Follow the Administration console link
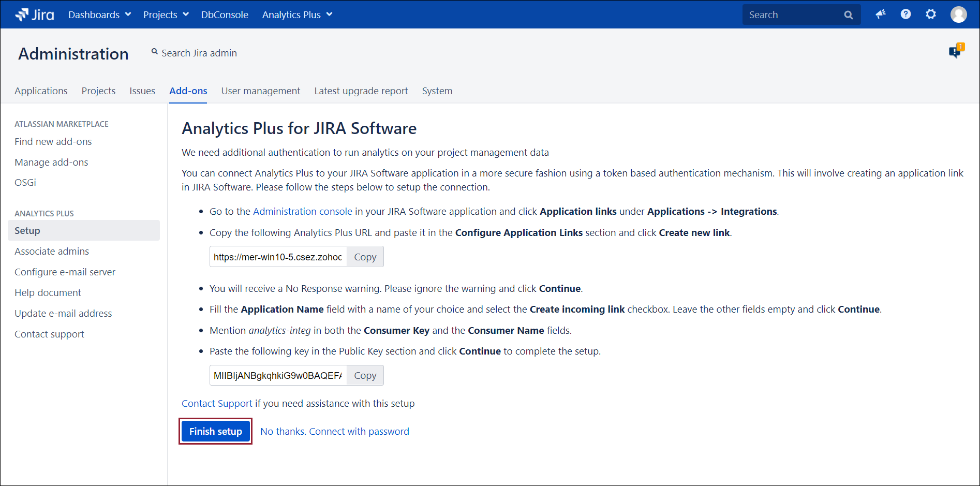This screenshot has width=980, height=486. coord(302,211)
